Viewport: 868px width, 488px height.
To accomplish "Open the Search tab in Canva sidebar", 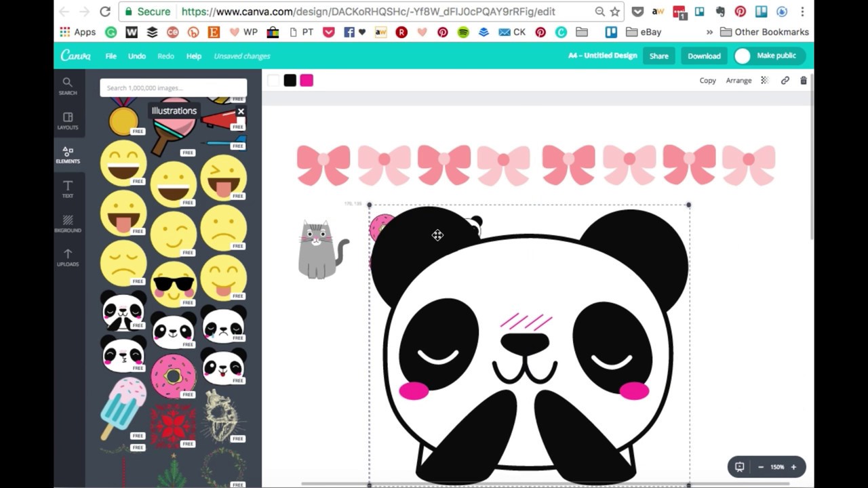I will click(x=68, y=86).
